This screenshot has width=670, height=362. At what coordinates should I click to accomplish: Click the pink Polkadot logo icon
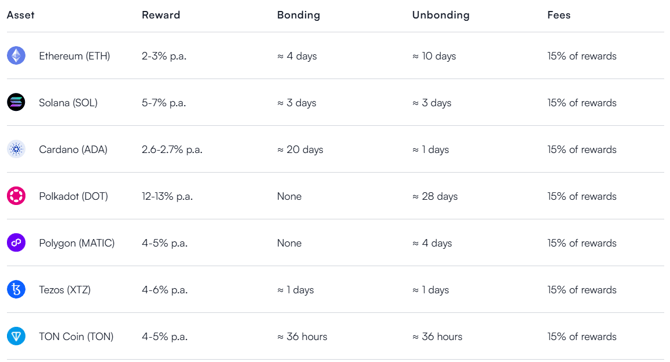click(16, 196)
